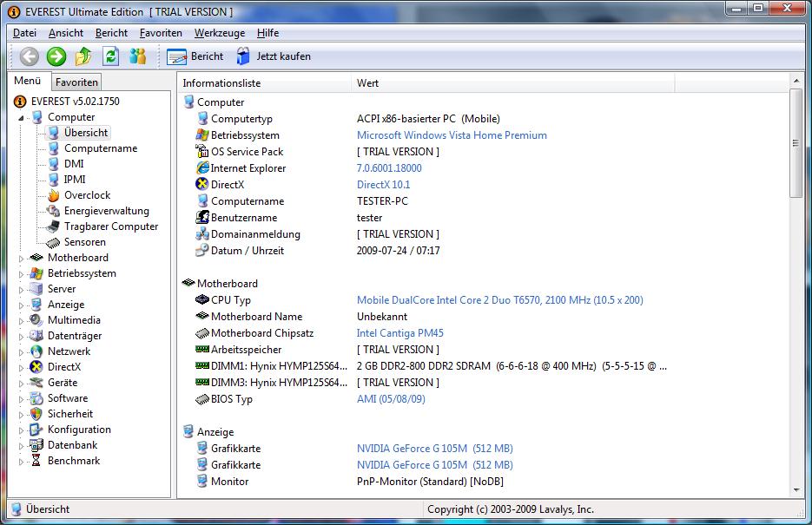This screenshot has width=812, height=525.
Task: Open the Werkzeuge menu
Action: pyautogui.click(x=220, y=33)
